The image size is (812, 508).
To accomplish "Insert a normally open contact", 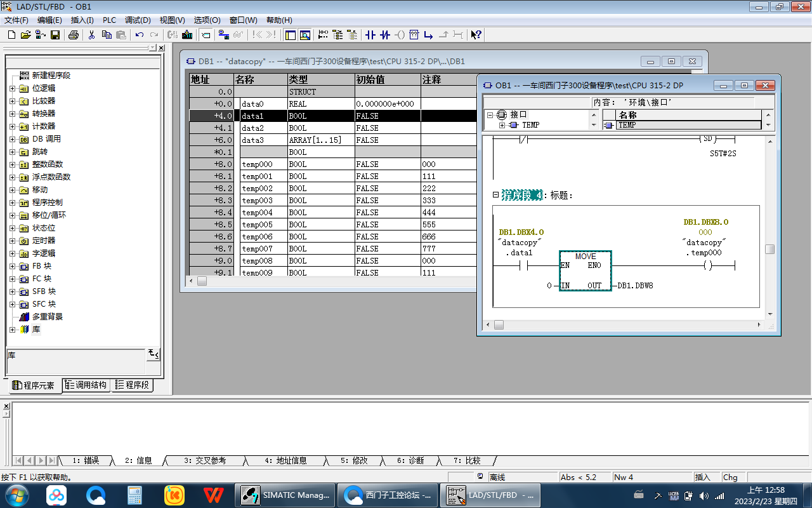I will (370, 35).
